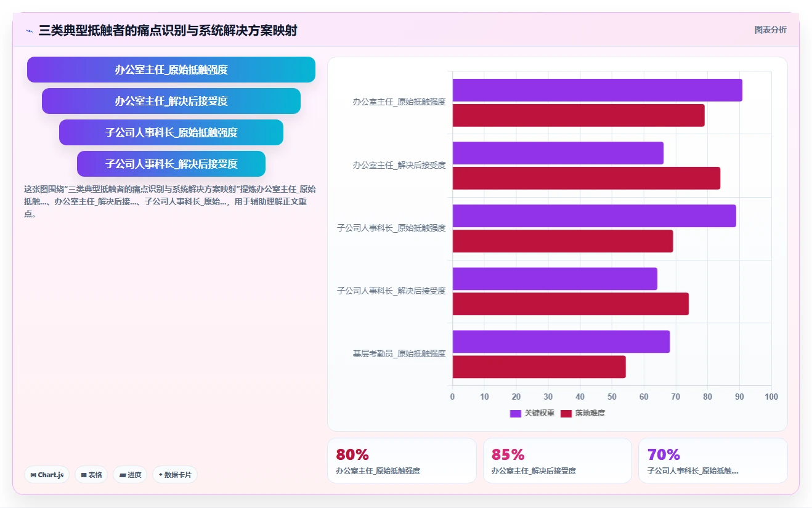Screen dimensions: 812x508
Task: Click the x-axis value 100
Action: click(x=771, y=397)
